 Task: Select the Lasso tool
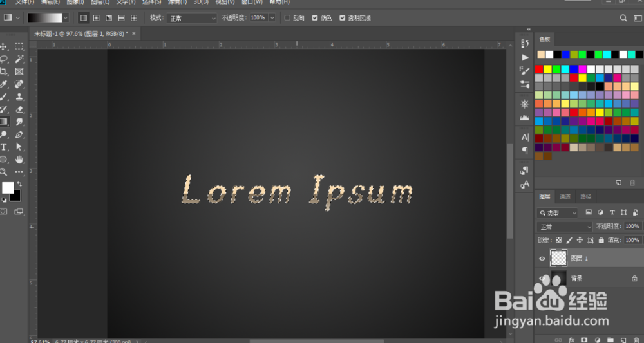pyautogui.click(x=4, y=59)
